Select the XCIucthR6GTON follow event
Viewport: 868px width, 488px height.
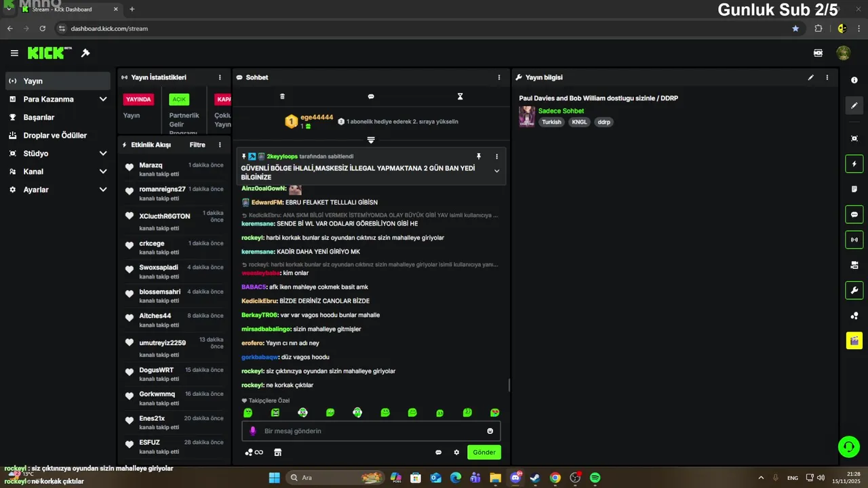174,219
